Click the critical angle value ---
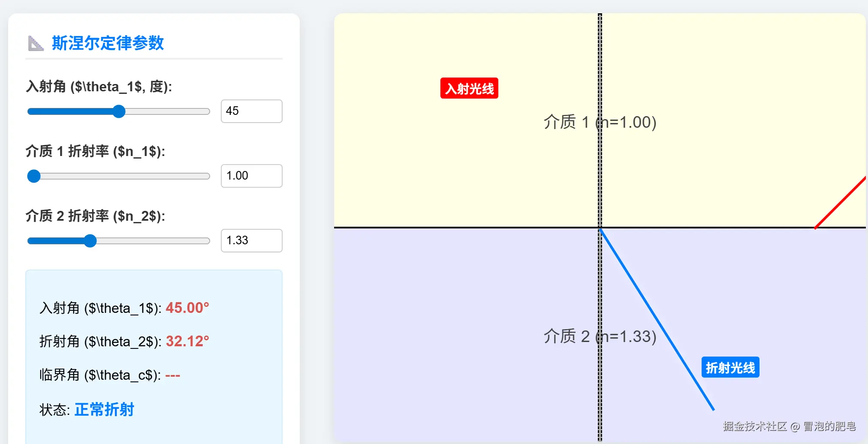Screen dimensions: 868x444 (x=172, y=375)
